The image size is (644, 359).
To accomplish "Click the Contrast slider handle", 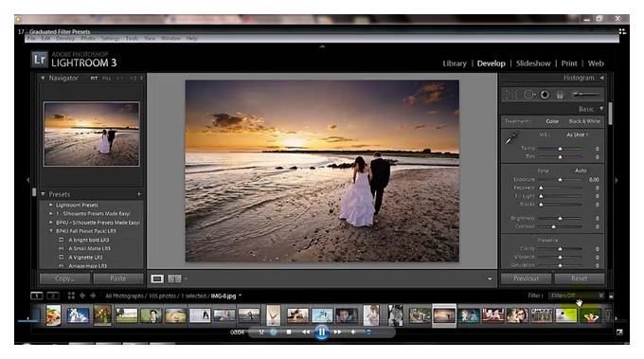I will tap(553, 226).
